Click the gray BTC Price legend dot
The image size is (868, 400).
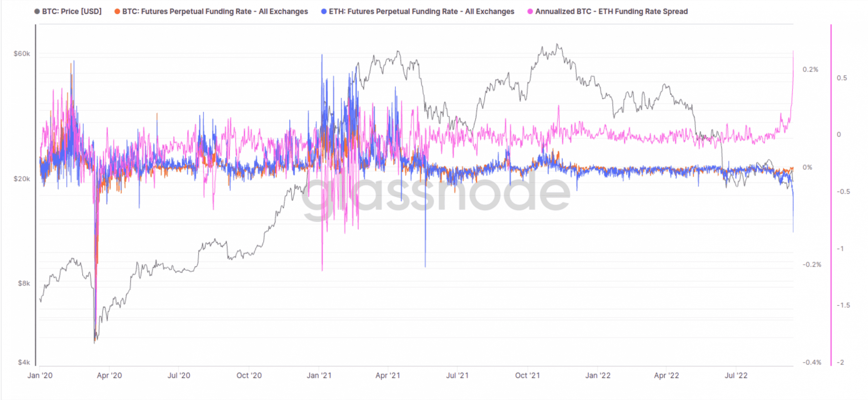point(37,12)
